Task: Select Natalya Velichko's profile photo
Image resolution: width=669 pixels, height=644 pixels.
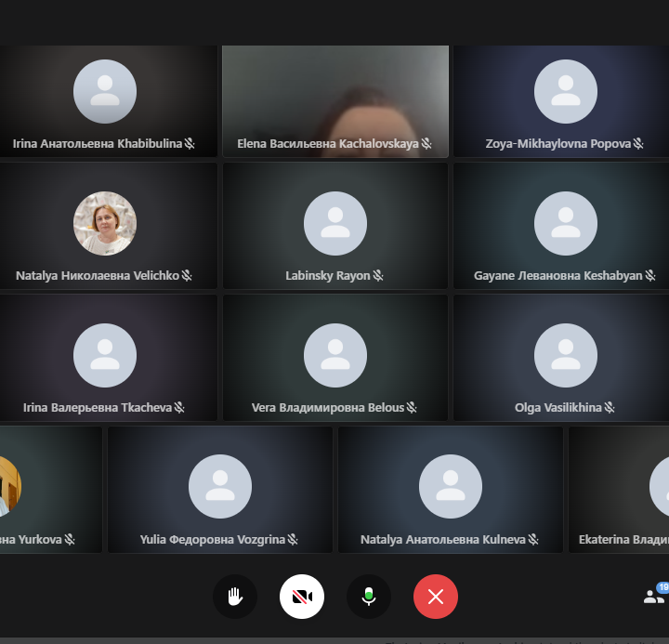Action: (105, 223)
